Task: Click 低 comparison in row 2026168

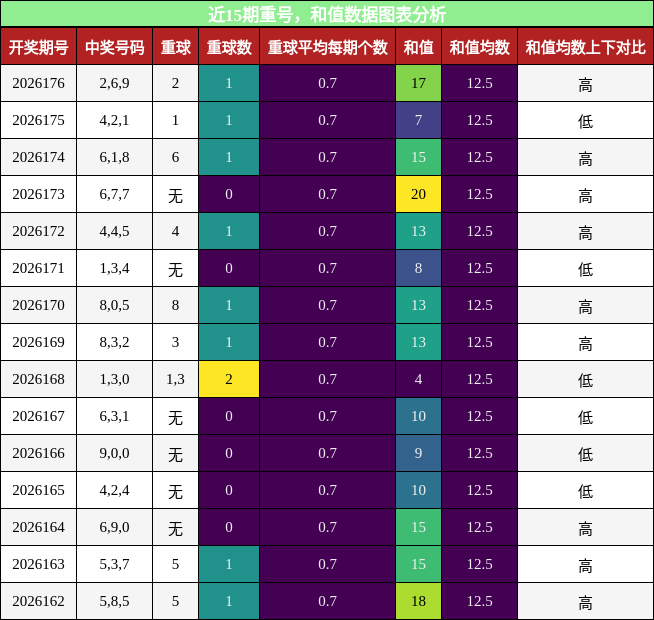Action: click(x=586, y=379)
